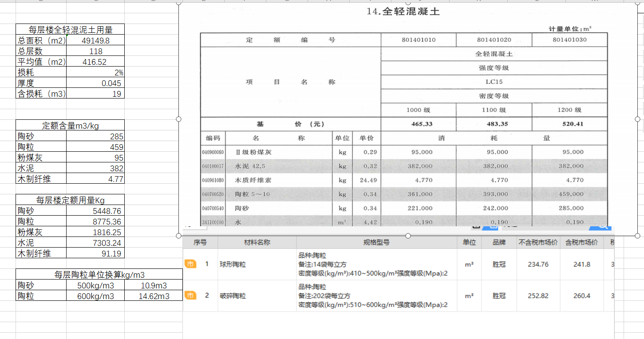This screenshot has height=339, width=644.
Task: Select the thickness value cell 0.045
Action: (x=95, y=83)
